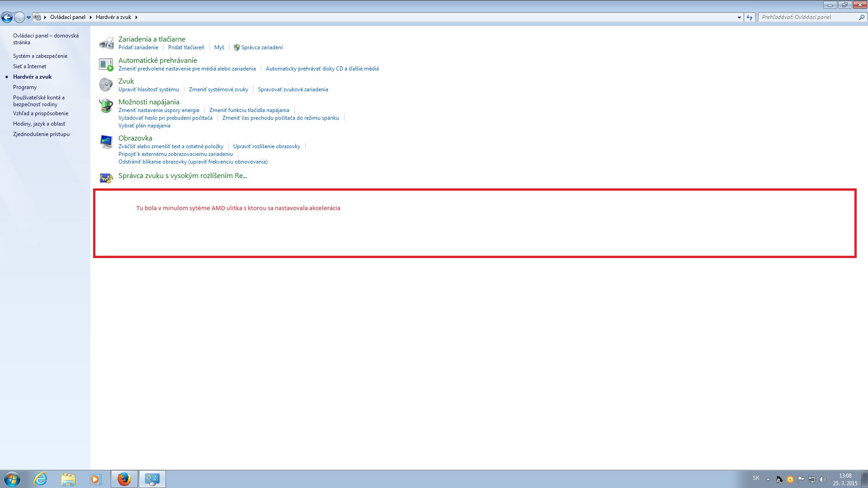Click Upraviť rozlíšenie obrazovky link
This screenshot has width=868, height=488.
pyautogui.click(x=267, y=146)
